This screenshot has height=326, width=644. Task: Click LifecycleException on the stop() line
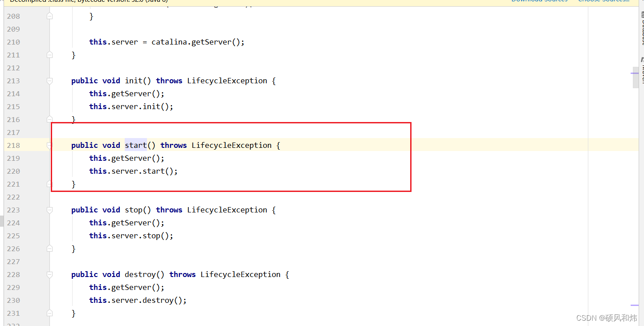(227, 210)
